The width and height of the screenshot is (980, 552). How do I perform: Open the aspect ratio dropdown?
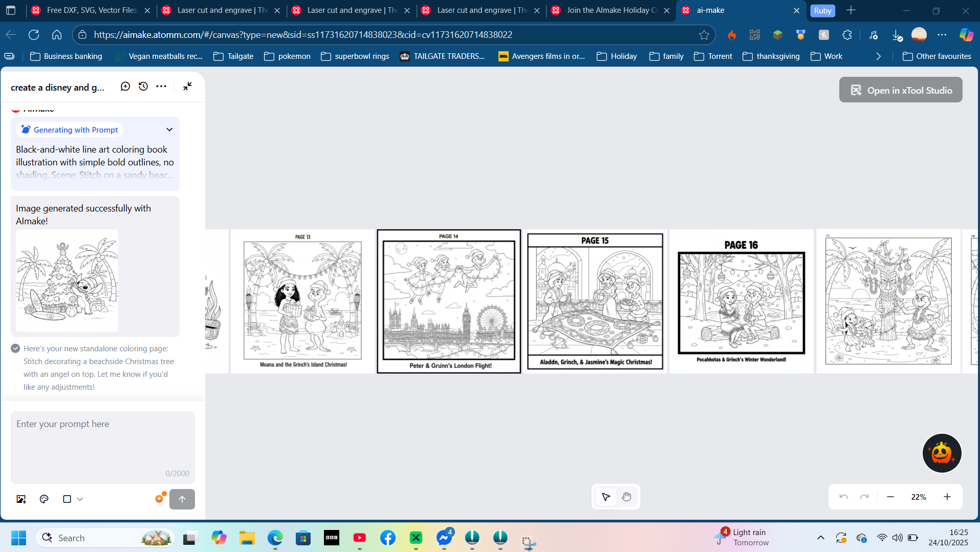point(73,499)
